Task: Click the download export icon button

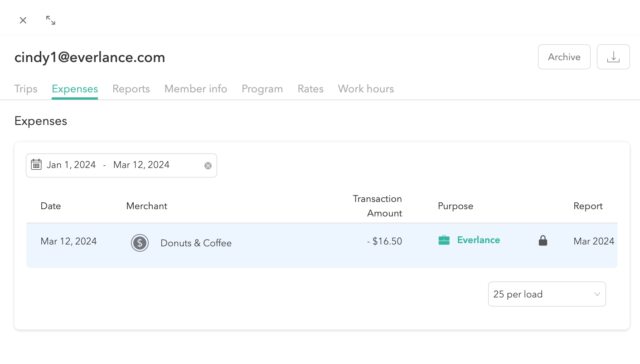Action: point(613,57)
